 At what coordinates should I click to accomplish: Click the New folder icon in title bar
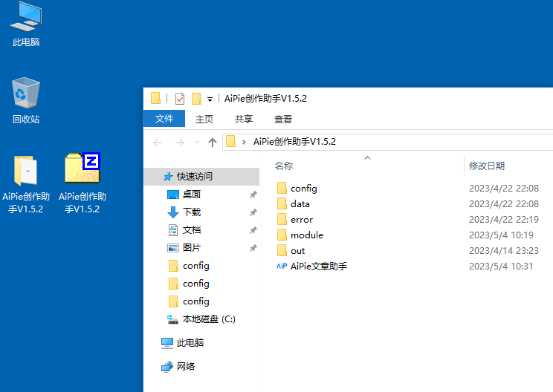(196, 99)
